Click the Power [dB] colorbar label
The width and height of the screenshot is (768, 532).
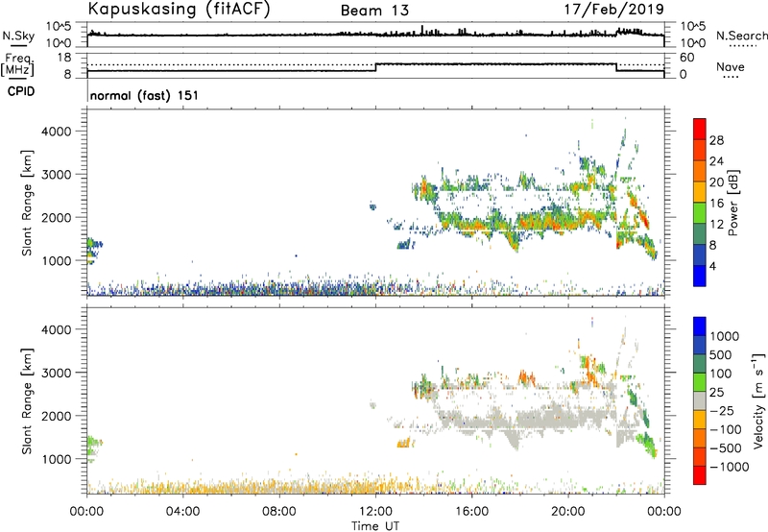point(732,203)
